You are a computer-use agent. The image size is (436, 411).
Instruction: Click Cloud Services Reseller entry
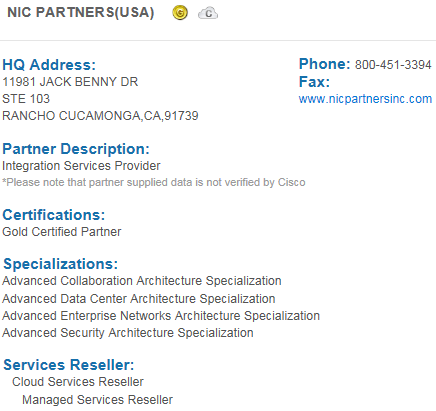click(x=78, y=382)
